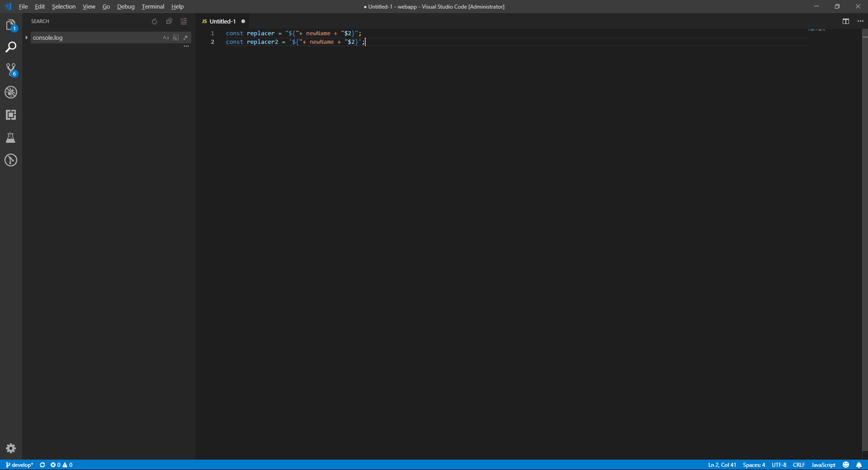Toggle Use Regular Expression in search
This screenshot has height=470, width=868.
tap(185, 38)
